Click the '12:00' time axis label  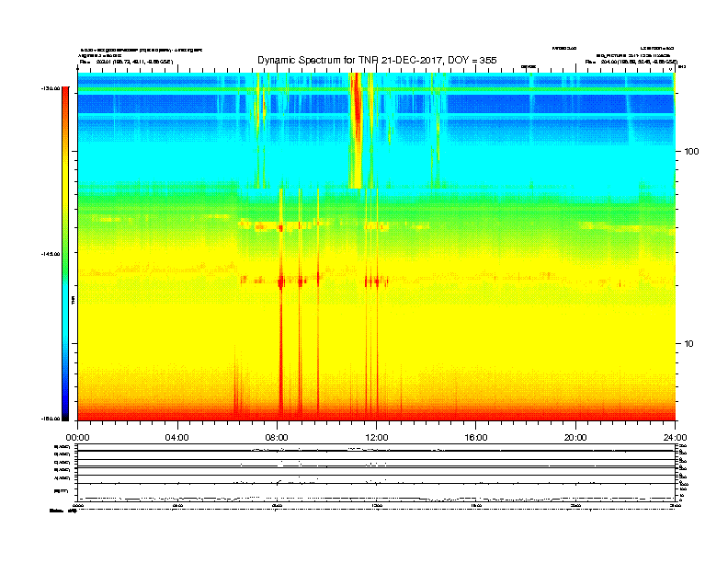pos(377,438)
